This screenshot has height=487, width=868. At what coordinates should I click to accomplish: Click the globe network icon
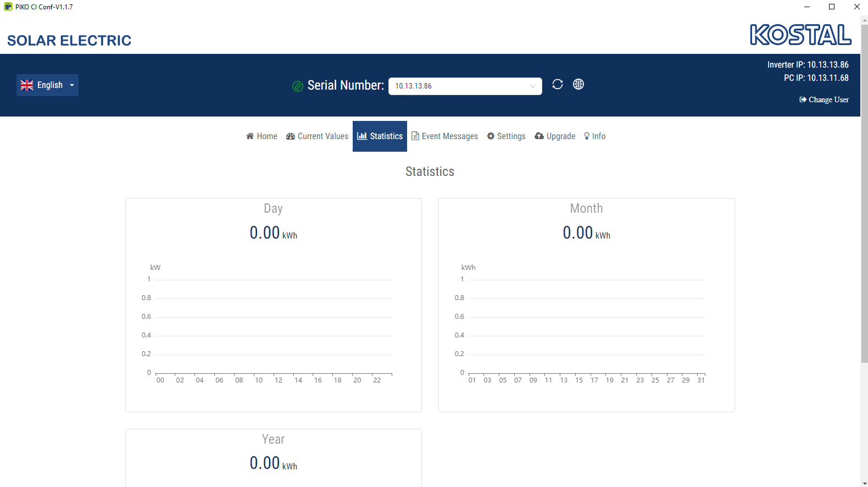pyautogui.click(x=578, y=84)
